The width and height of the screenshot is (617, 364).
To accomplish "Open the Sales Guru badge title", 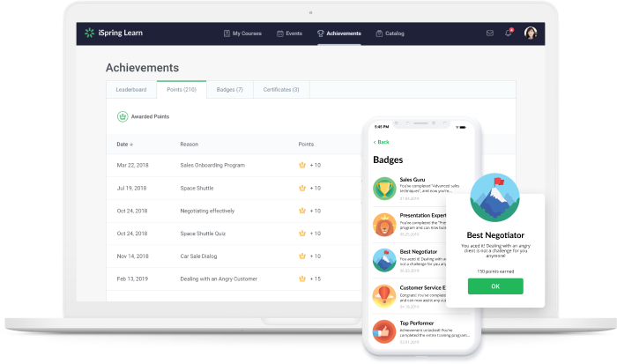I will coord(413,180).
